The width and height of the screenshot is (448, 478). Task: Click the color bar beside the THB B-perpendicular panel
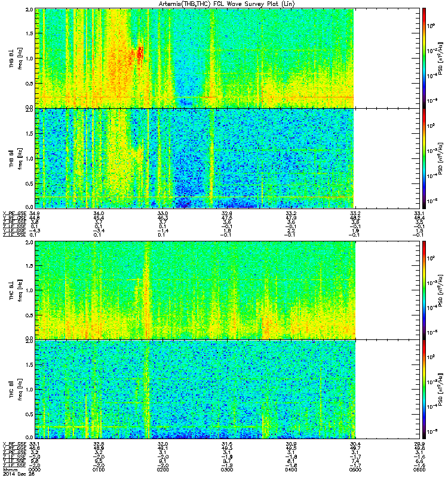424,58
